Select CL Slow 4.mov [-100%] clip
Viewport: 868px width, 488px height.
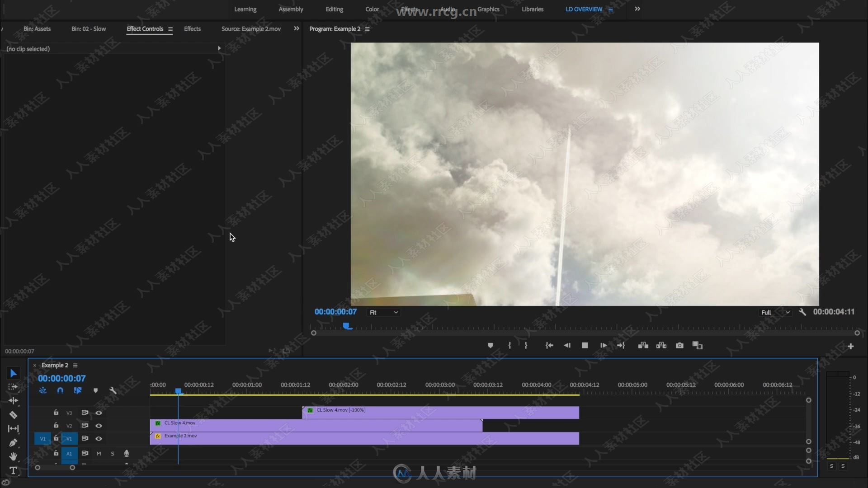click(x=441, y=413)
